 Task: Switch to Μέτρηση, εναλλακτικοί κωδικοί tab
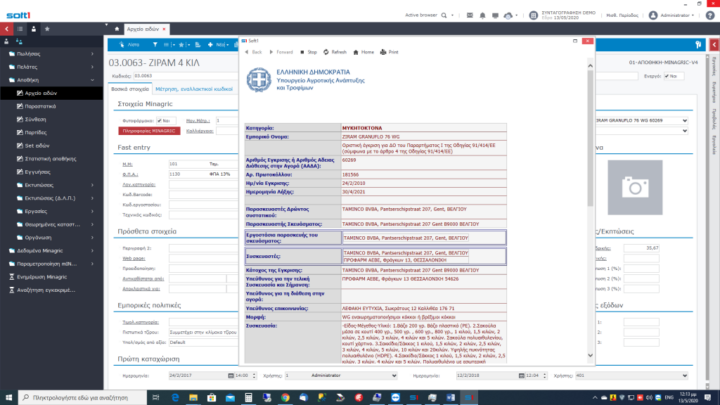coord(194,89)
